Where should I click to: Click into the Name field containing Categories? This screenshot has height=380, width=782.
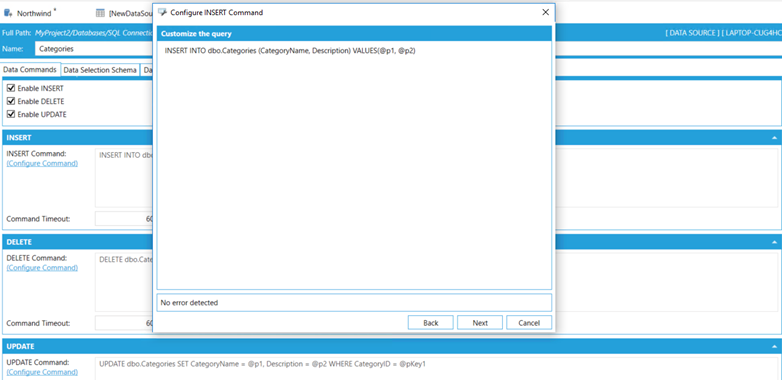pos(94,49)
